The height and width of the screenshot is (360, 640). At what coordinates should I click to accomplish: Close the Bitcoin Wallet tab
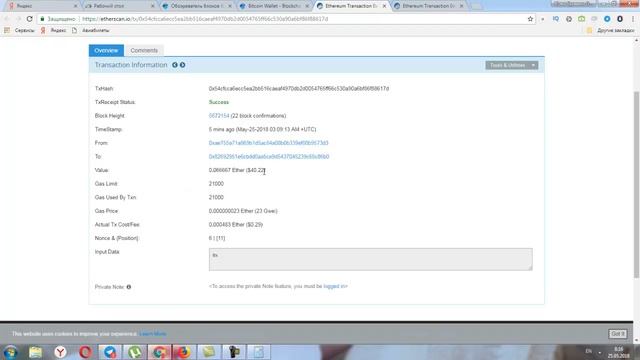[x=307, y=6]
